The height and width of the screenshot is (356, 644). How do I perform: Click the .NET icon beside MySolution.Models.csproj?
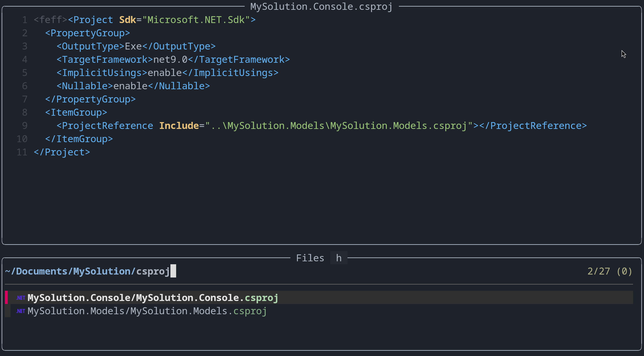[x=21, y=311]
